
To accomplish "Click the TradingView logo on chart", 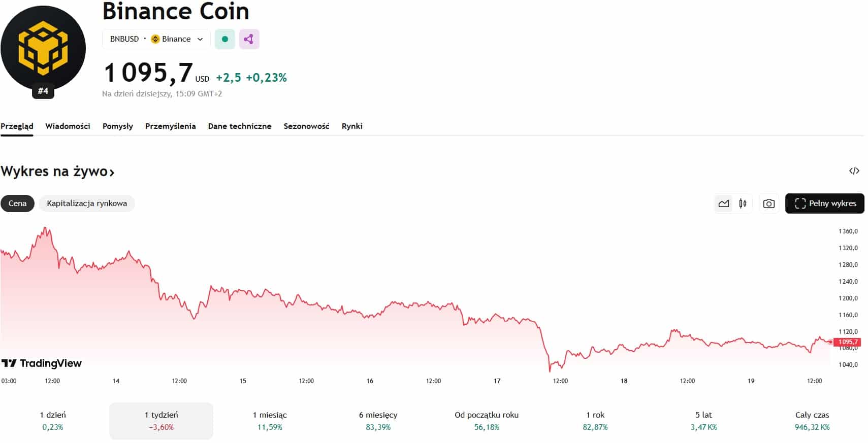I will [42, 363].
